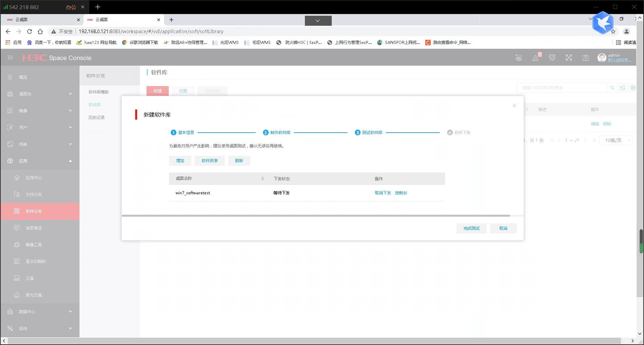
Task: Select step 4 软件下发 in the wizard
Action: click(x=459, y=133)
